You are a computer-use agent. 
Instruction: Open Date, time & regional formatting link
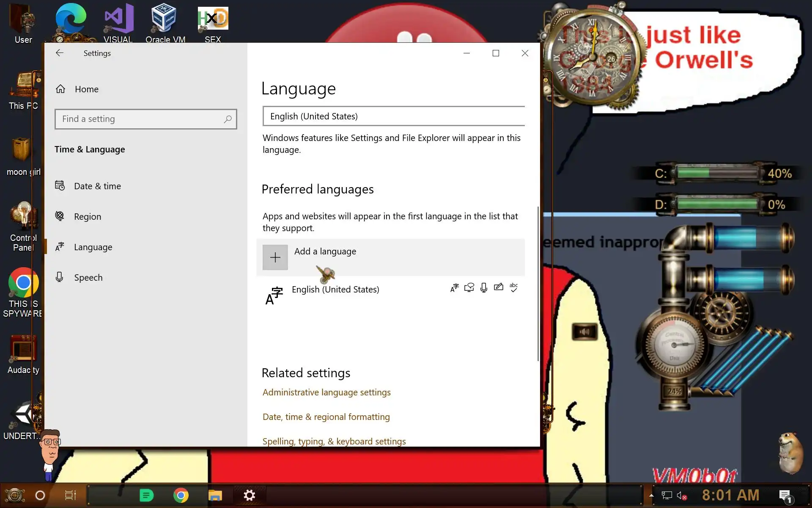coord(326,417)
